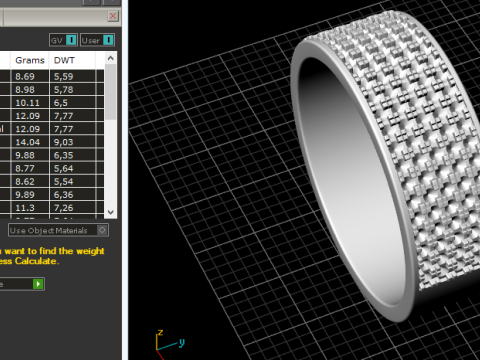Select the 9.89 grams cell
The width and height of the screenshot is (480, 360).
click(x=30, y=194)
